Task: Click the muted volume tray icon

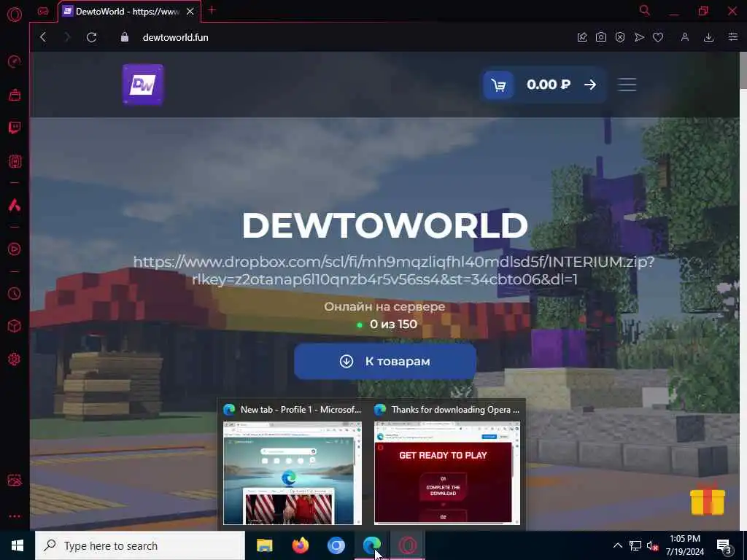Action: click(652, 545)
